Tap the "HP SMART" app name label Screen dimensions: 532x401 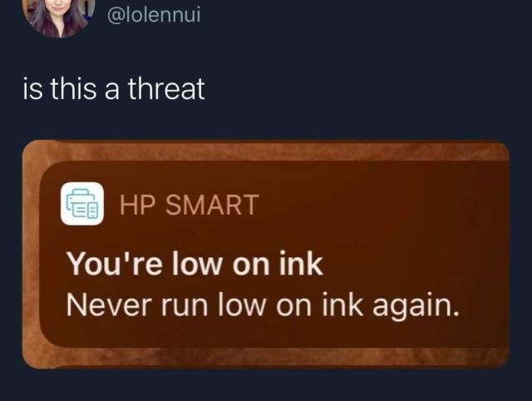point(190,205)
